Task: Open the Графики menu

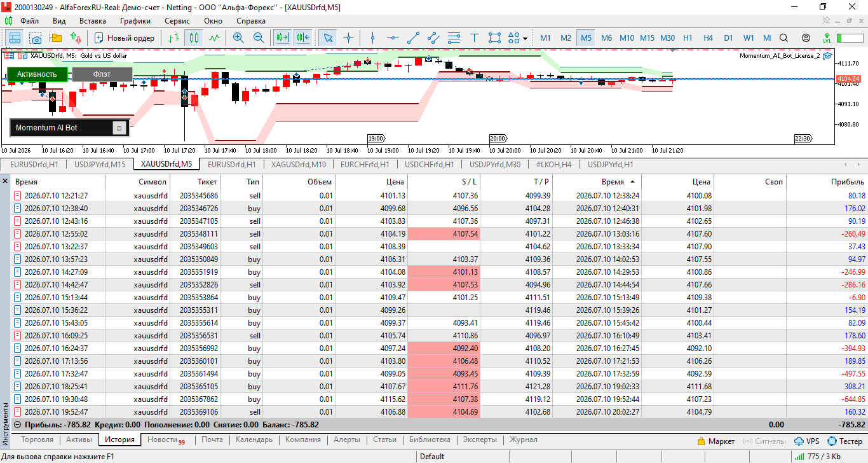Action: pyautogui.click(x=135, y=20)
